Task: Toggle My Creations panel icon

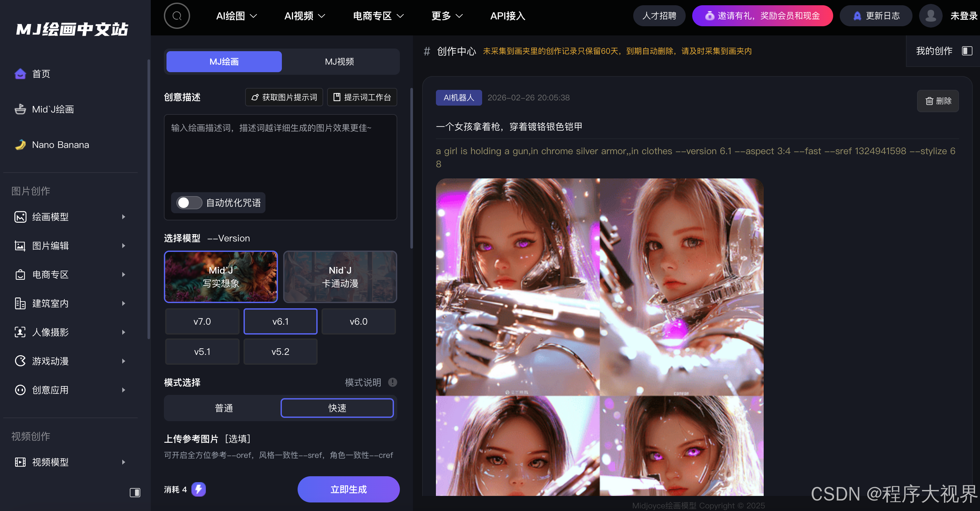Action: click(x=967, y=51)
